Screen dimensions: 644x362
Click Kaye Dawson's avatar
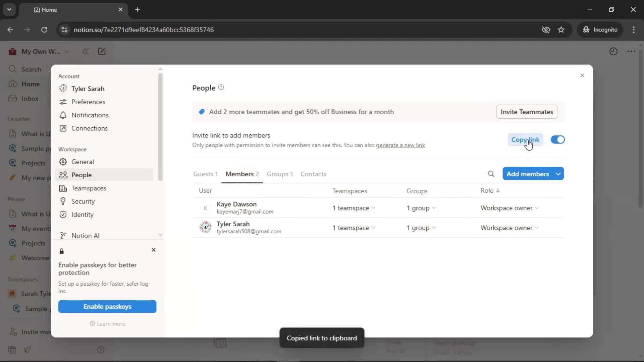click(205, 208)
